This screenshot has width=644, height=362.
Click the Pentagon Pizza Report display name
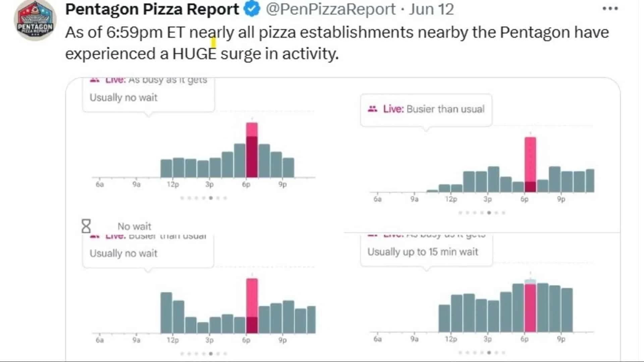[151, 9]
